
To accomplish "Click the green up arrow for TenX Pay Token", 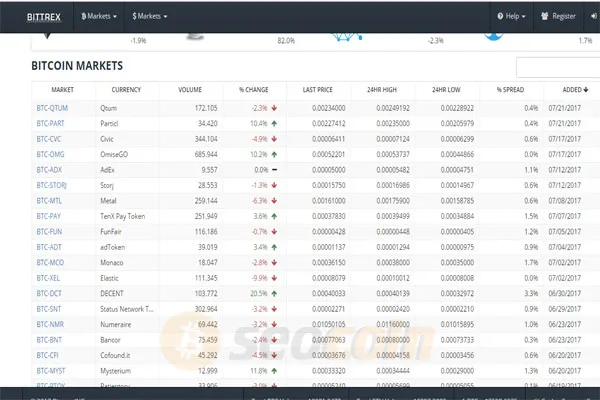I will tap(274, 216).
